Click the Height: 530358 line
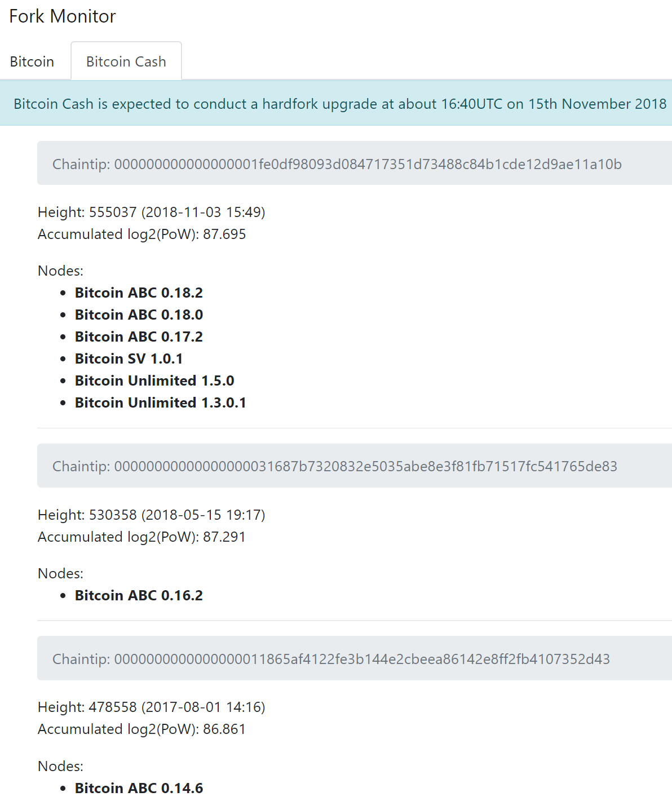672x801 pixels. click(151, 515)
